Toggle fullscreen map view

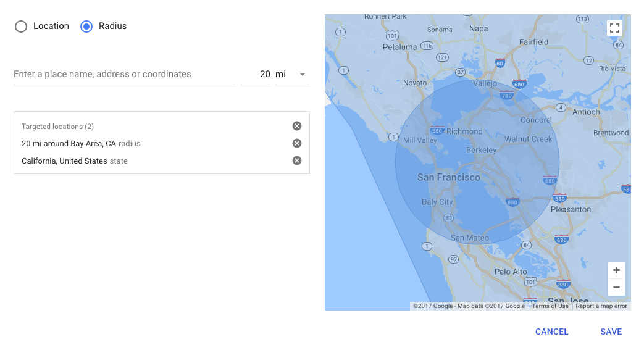point(614,28)
